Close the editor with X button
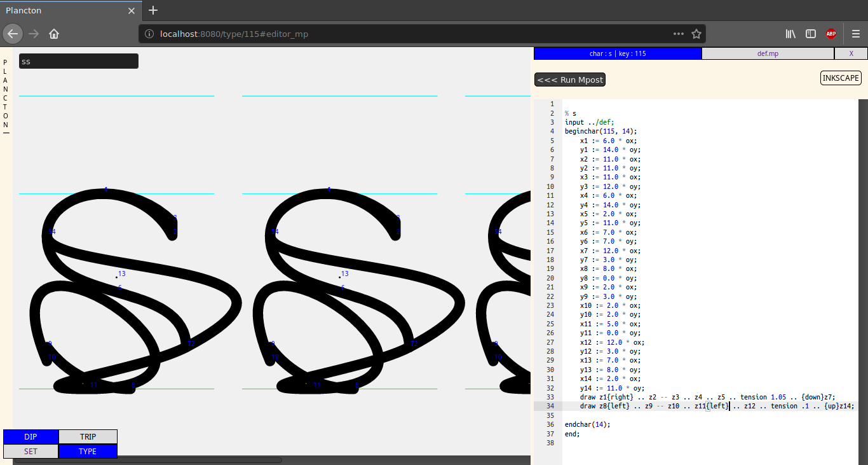The width and height of the screenshot is (868, 465). (851, 53)
